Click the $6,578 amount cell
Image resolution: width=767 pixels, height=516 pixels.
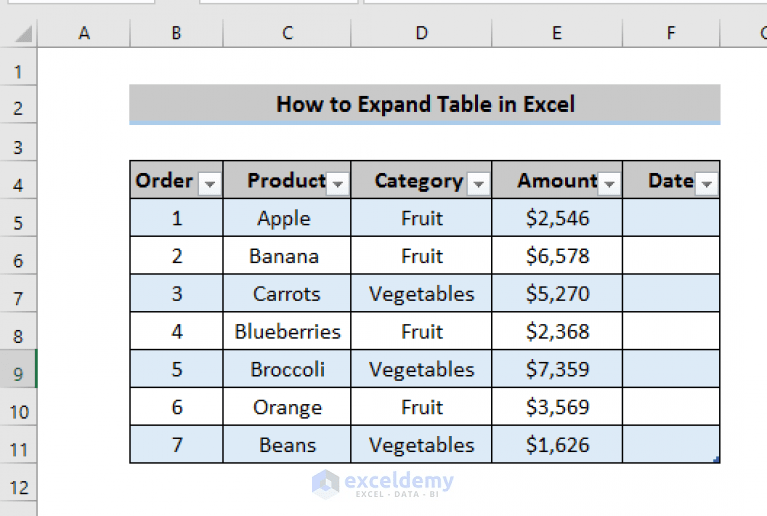pyautogui.click(x=557, y=256)
